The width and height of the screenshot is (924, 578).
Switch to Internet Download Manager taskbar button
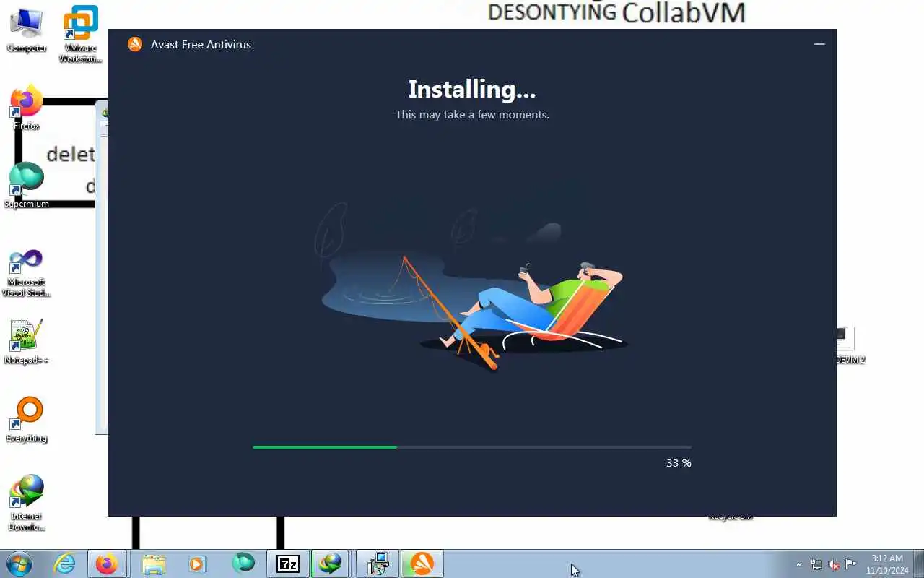click(x=331, y=564)
